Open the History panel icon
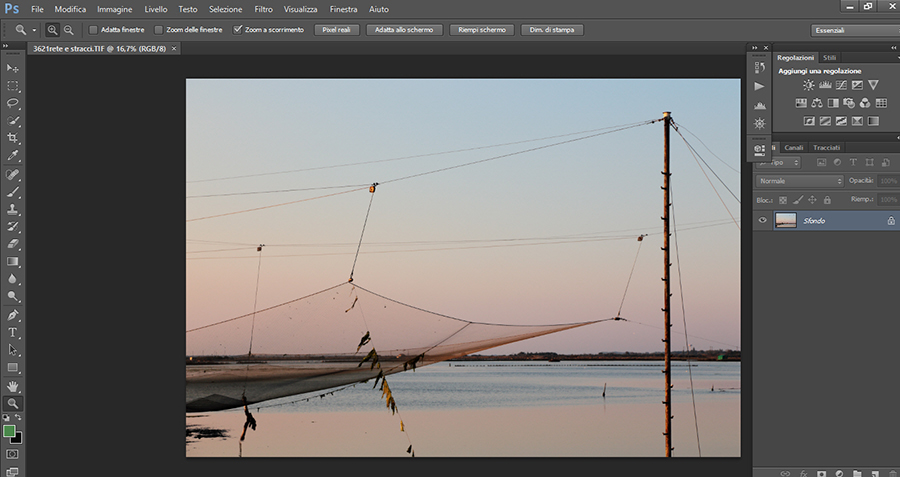900x477 pixels. (759, 68)
